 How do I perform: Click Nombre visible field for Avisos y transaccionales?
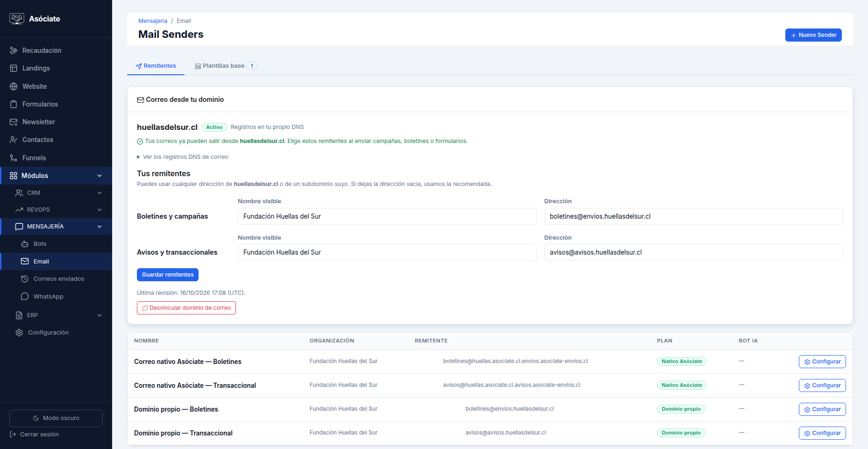point(387,252)
